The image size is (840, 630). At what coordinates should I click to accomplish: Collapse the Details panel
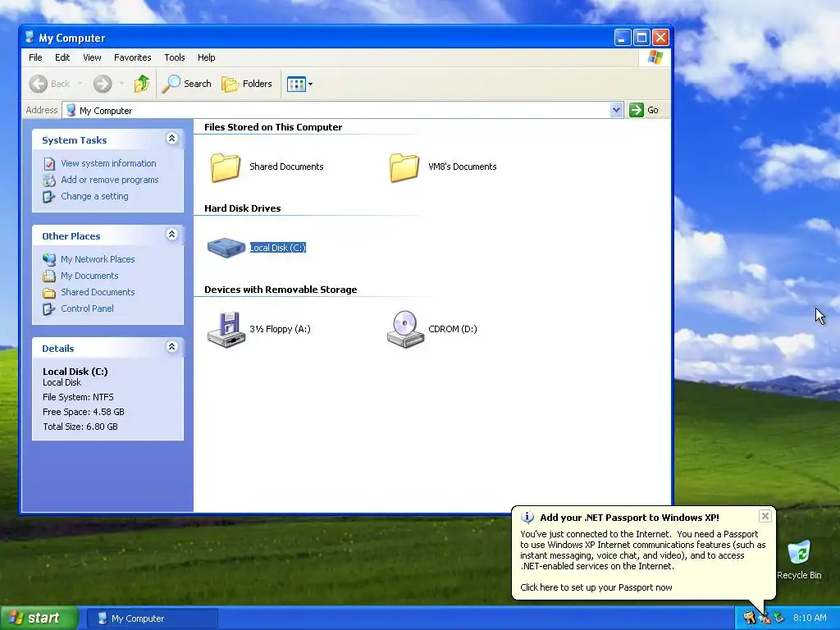tap(171, 347)
